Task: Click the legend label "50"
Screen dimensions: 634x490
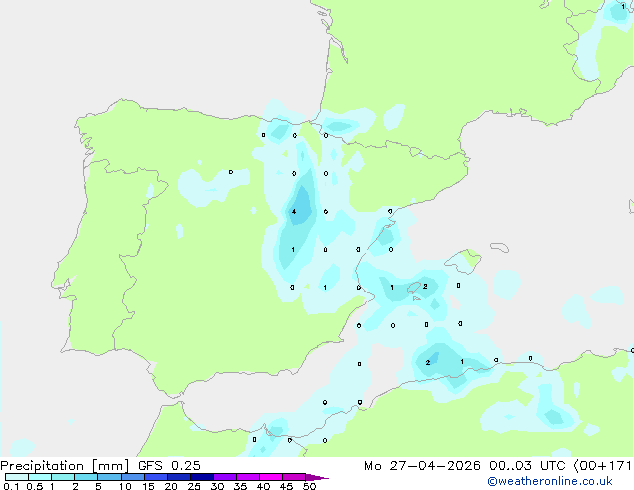Action: tap(309, 486)
